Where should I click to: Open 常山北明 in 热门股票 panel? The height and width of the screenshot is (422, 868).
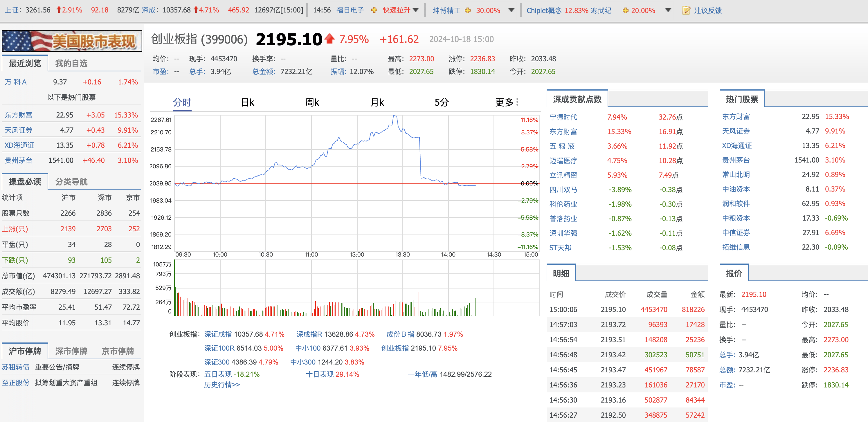tap(736, 174)
